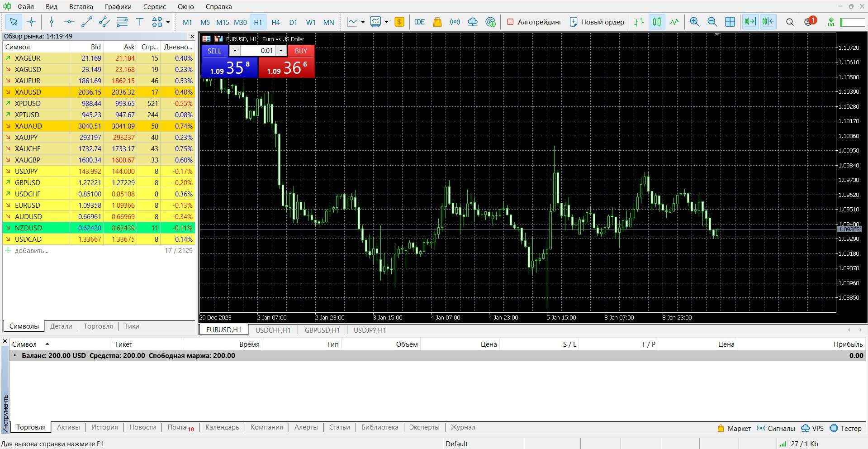Zoom out of the chart

point(712,22)
